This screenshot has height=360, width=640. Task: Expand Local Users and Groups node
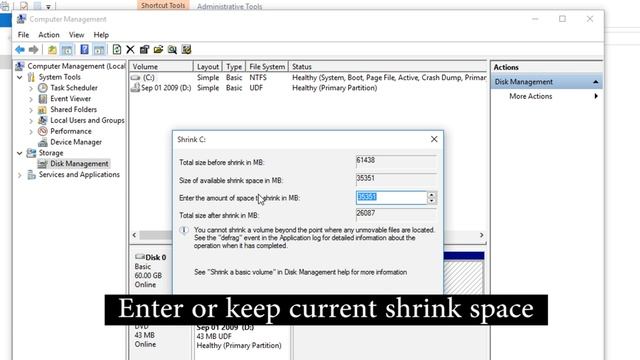[x=31, y=120]
